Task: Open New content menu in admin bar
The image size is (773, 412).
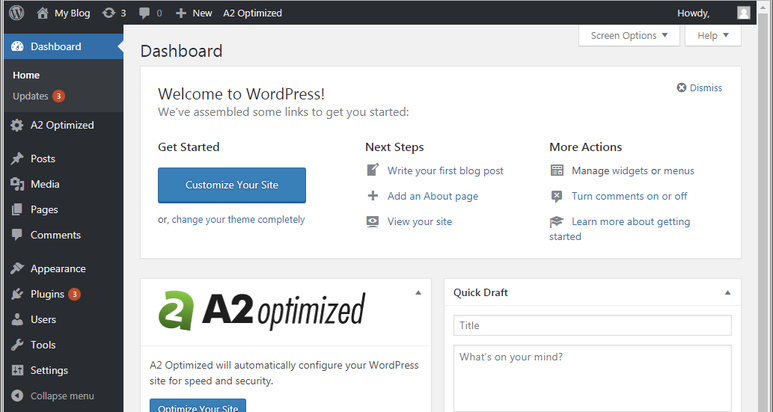Action: coord(193,13)
